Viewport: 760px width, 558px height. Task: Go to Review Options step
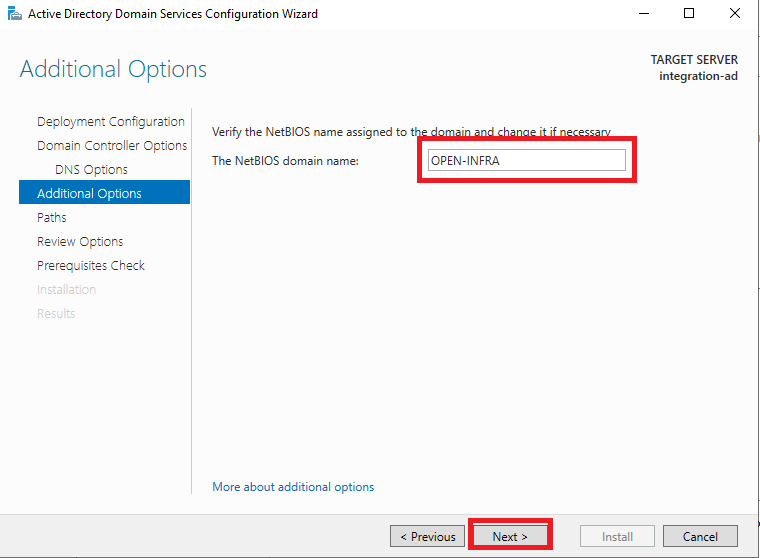80,241
